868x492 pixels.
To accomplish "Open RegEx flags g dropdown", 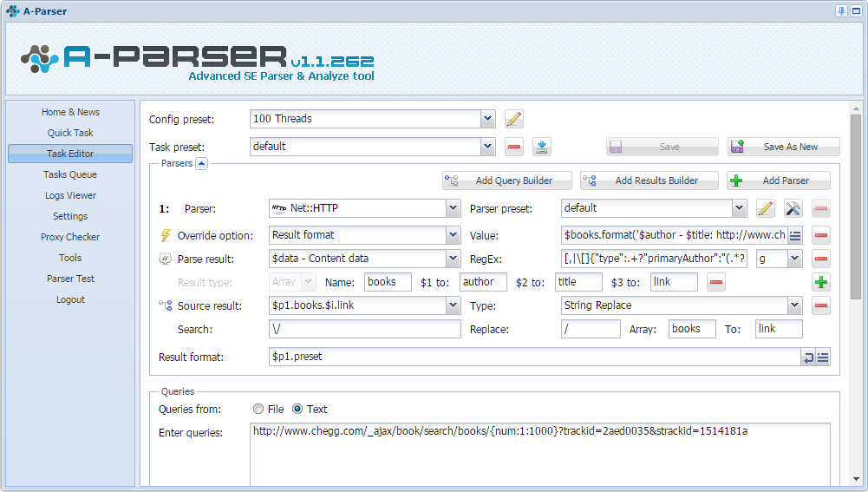I will (794, 259).
